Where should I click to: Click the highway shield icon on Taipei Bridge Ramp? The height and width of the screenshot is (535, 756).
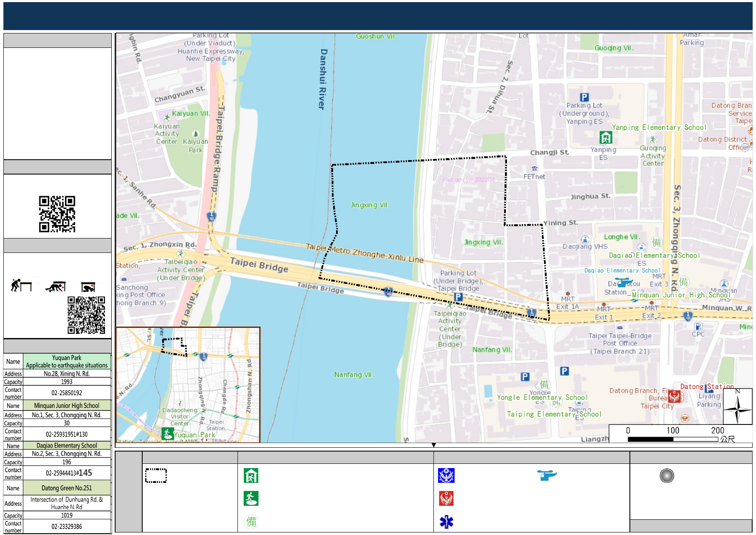click(212, 217)
